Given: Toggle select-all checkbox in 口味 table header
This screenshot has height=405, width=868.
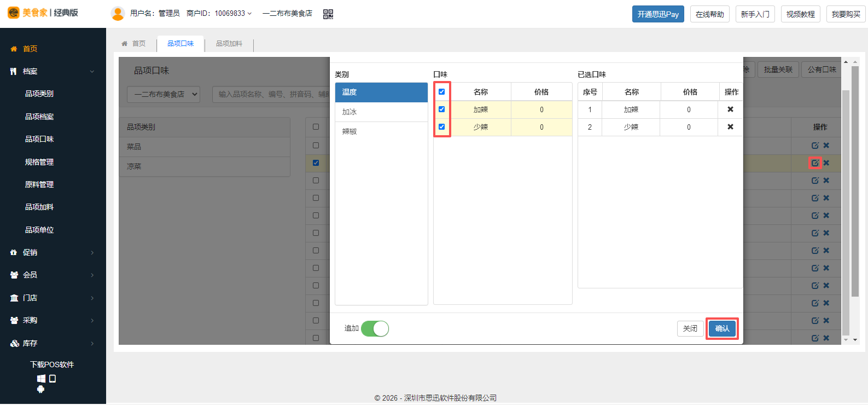Looking at the screenshot, I should click(x=442, y=92).
